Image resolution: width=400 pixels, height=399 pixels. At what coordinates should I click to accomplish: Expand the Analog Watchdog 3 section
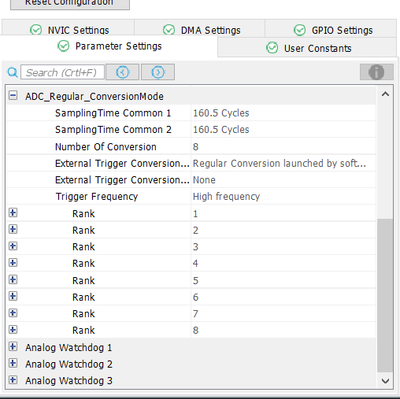pyautogui.click(x=13, y=380)
